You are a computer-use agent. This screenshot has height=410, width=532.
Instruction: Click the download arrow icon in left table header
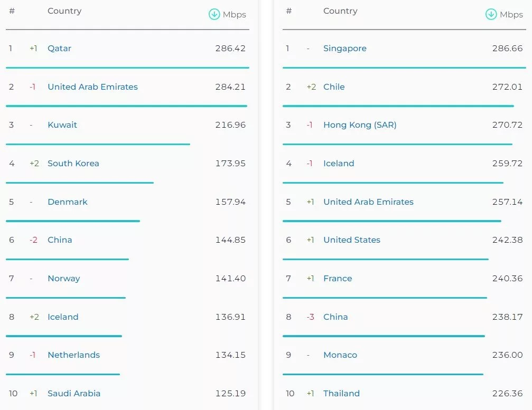tap(214, 14)
